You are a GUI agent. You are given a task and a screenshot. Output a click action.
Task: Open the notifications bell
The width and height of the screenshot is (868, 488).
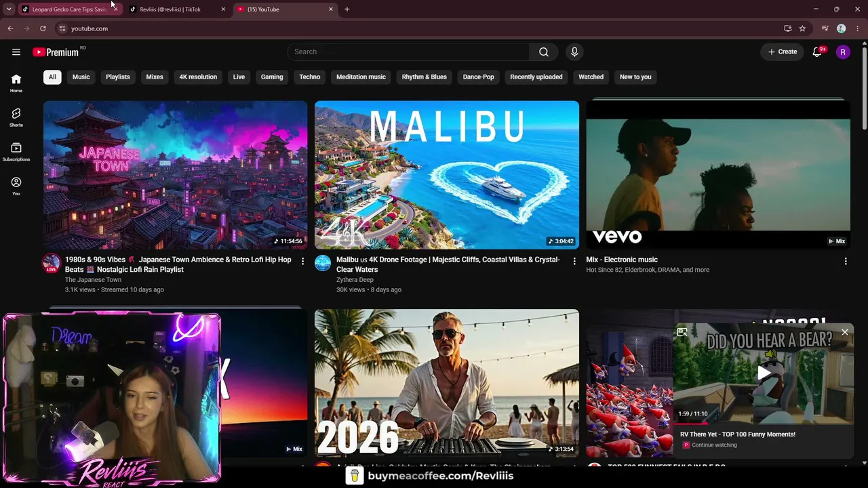point(817,52)
